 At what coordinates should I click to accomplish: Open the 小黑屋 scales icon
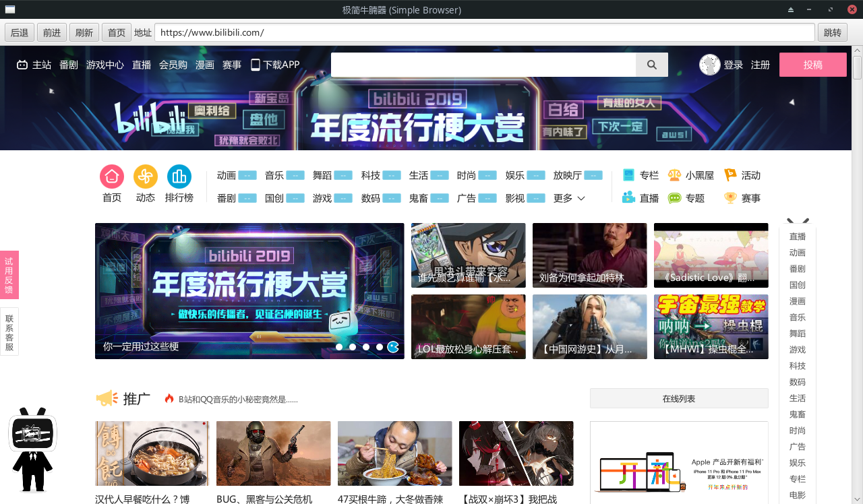click(674, 175)
